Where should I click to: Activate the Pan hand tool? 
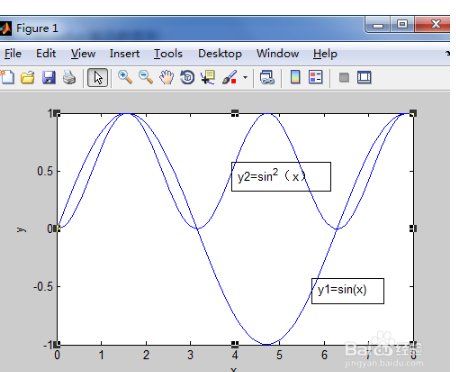pyautogui.click(x=166, y=77)
